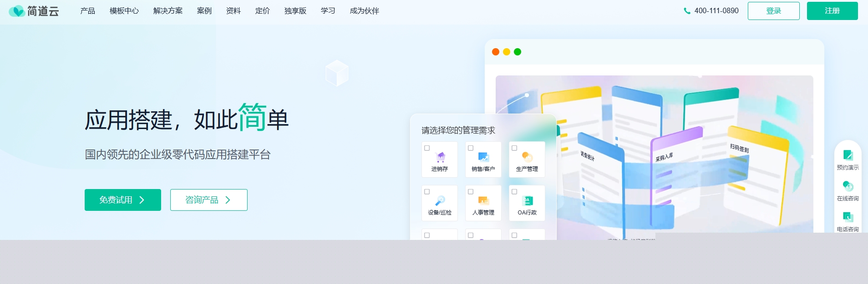Open 在线咨询 chat from the side panel
Viewport: 868px width, 284px height.
pos(848,190)
